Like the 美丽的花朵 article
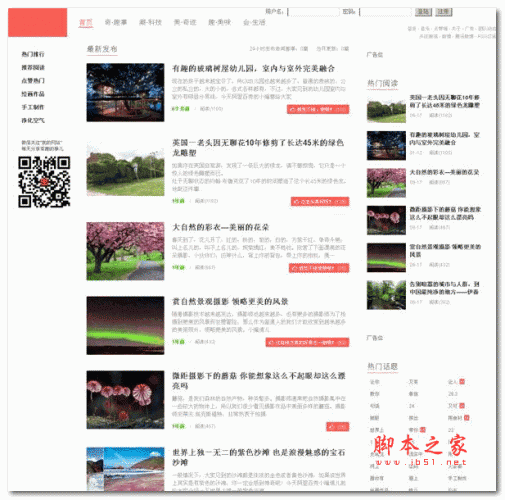The image size is (505, 500). click(x=319, y=268)
